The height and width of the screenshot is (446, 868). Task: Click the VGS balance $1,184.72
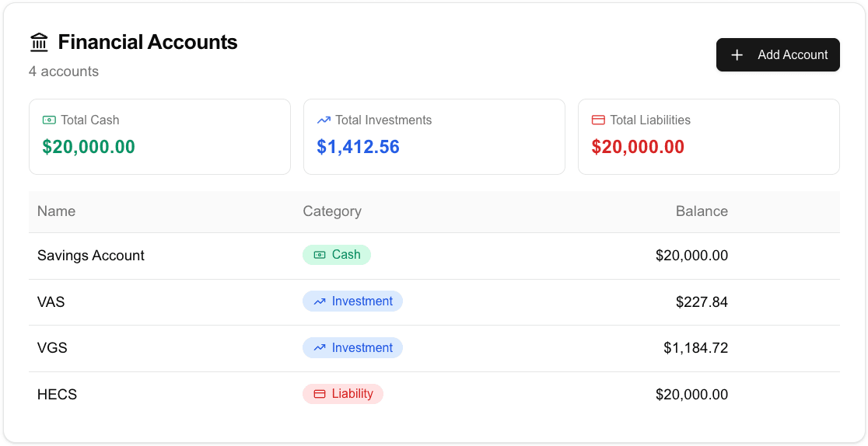point(696,348)
